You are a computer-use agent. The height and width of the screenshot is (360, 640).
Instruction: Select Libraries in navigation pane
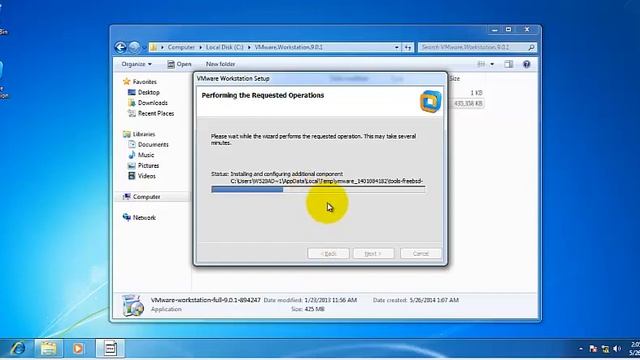tap(139, 134)
